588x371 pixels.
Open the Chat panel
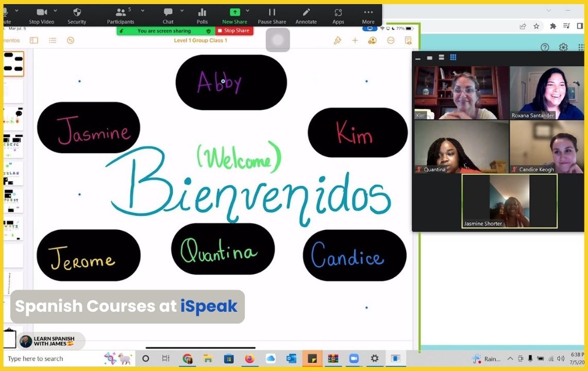(x=168, y=15)
